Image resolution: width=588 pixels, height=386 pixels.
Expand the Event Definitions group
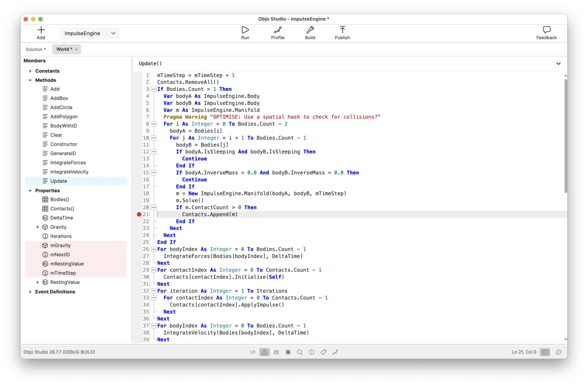[30, 292]
